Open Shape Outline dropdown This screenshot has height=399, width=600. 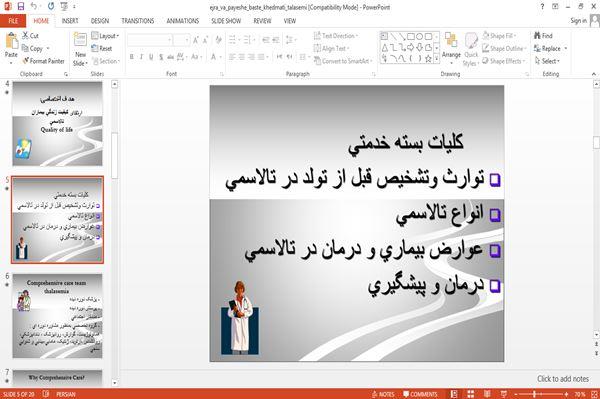pos(504,49)
